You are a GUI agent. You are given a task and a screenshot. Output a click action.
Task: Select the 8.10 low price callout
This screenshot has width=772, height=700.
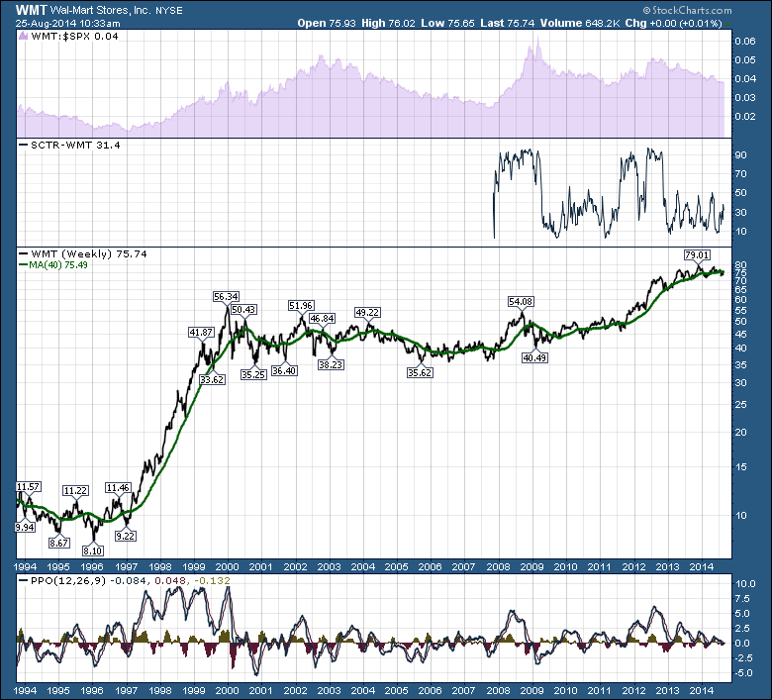(93, 550)
